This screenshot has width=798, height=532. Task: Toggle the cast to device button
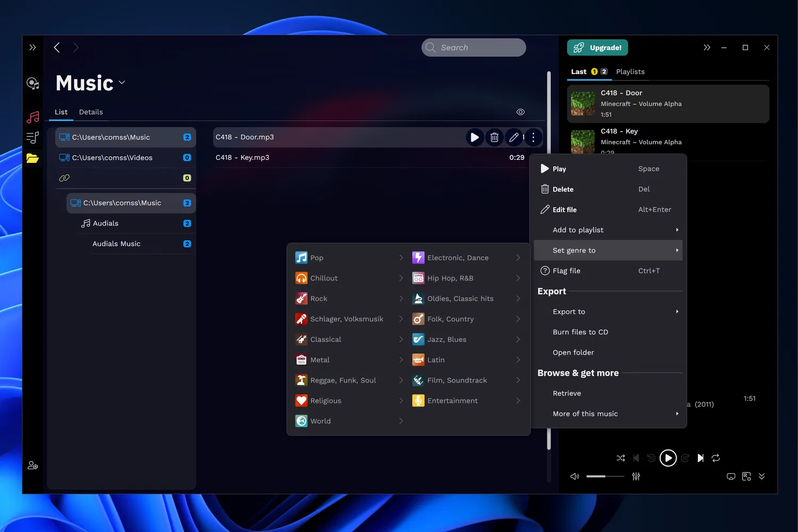tap(731, 477)
